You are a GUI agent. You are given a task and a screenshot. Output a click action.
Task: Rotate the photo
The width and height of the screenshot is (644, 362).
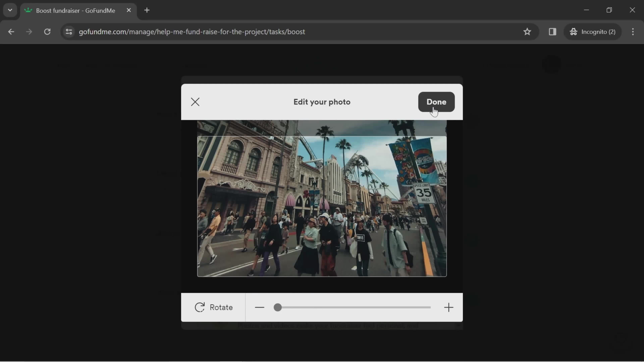[x=213, y=307]
